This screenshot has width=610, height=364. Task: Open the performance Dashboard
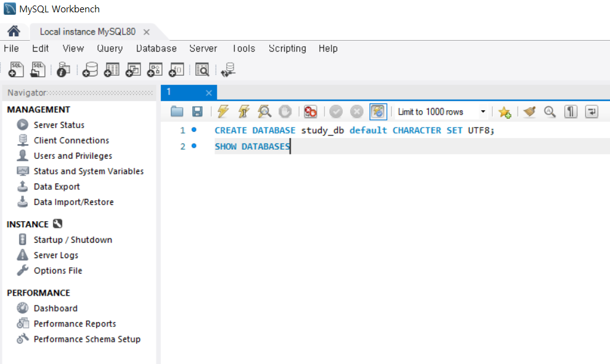coord(55,309)
